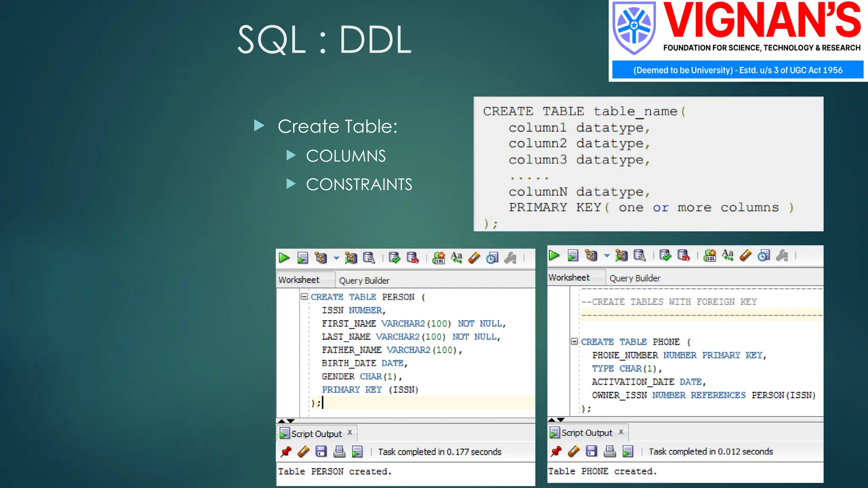Open Explain Plan in PERSON worksheet toolbar
868x488 pixels.
[321, 258]
